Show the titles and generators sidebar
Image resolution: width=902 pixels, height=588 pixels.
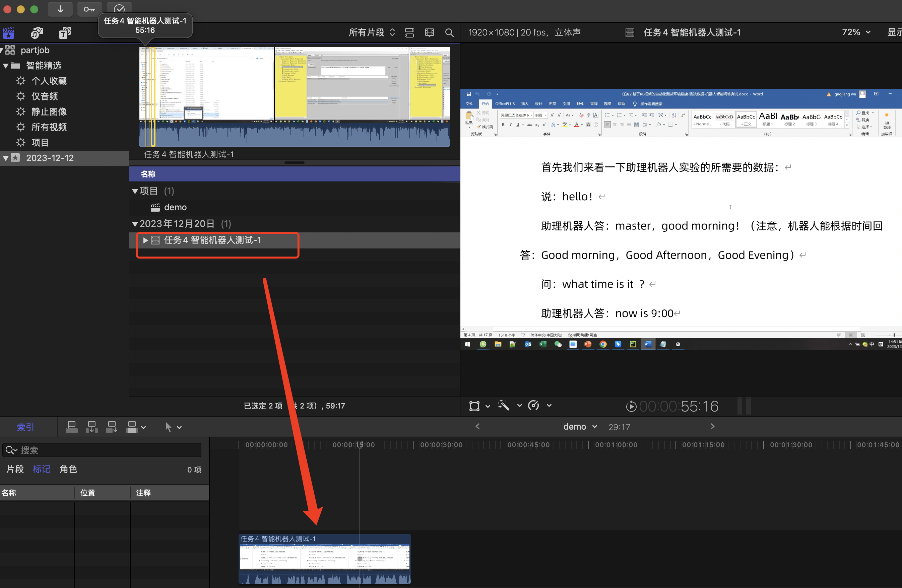coord(65,32)
